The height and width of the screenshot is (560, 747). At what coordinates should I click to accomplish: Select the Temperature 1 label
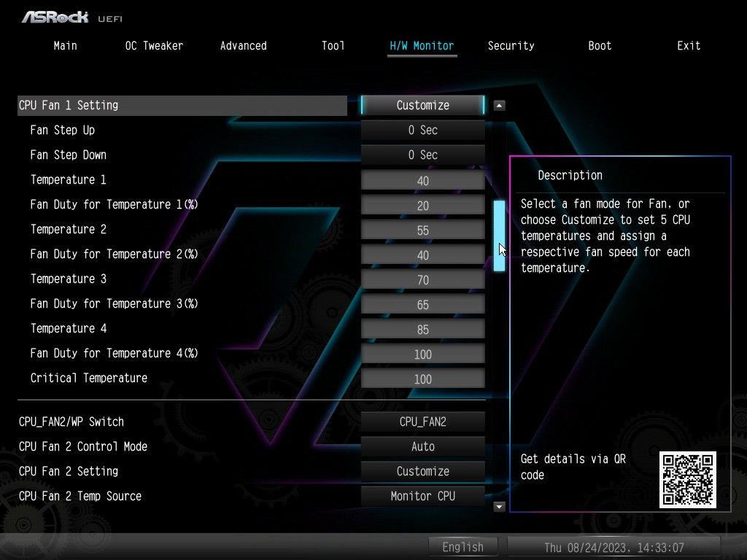(x=68, y=179)
